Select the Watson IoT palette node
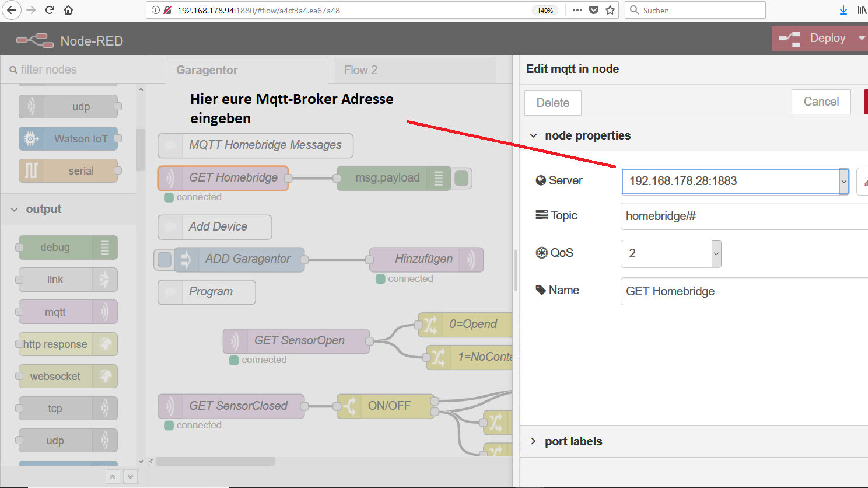This screenshot has height=488, width=868. coord(69,139)
